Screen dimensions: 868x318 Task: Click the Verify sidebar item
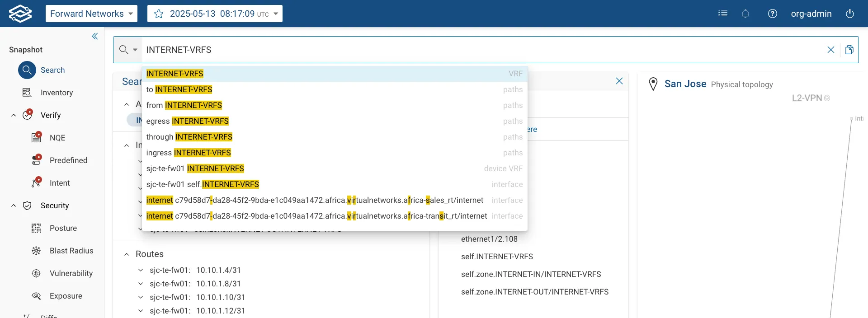(x=51, y=115)
